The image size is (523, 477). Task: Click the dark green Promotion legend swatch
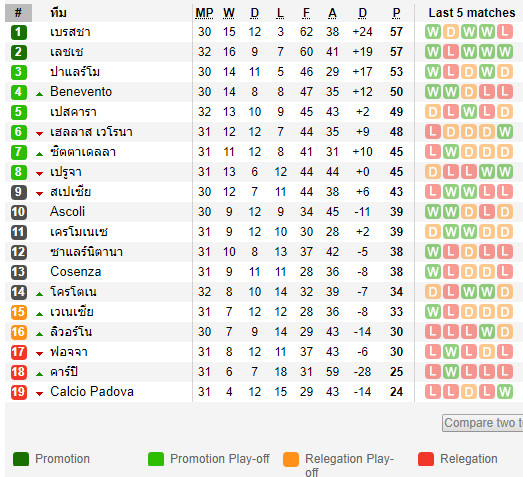click(x=21, y=459)
